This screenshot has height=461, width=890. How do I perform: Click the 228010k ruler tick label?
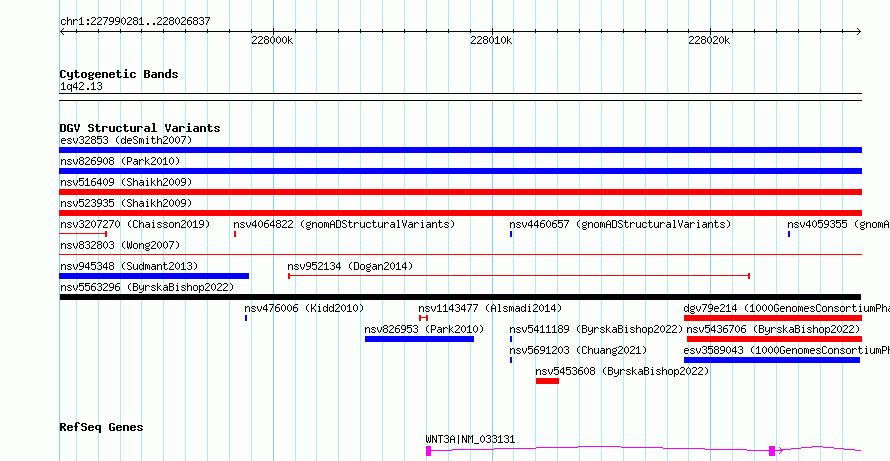[492, 41]
